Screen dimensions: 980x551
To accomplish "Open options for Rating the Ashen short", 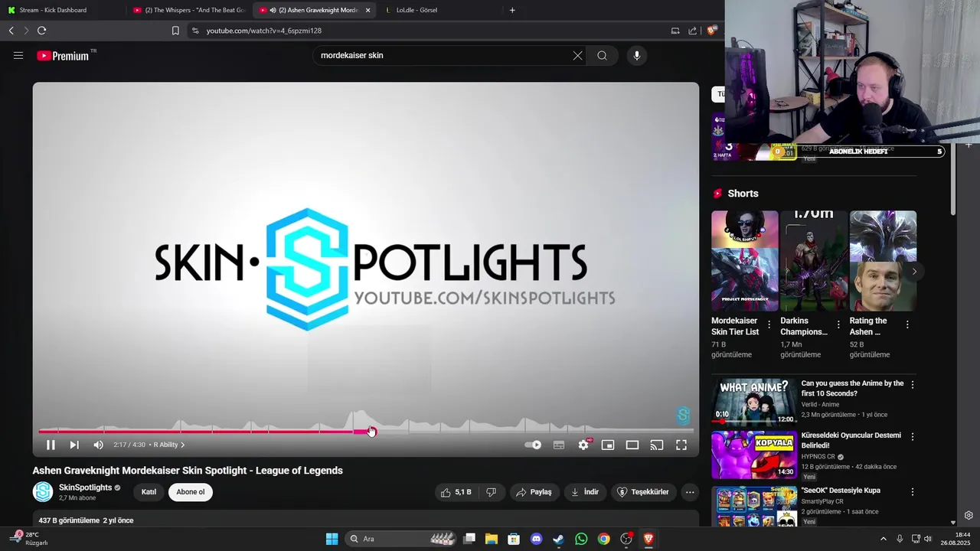I will click(x=907, y=324).
